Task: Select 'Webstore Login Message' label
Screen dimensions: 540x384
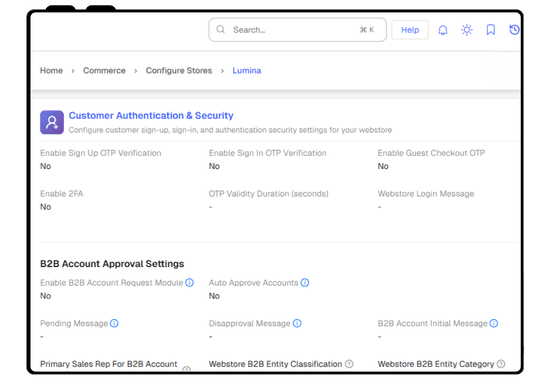Action: click(426, 194)
